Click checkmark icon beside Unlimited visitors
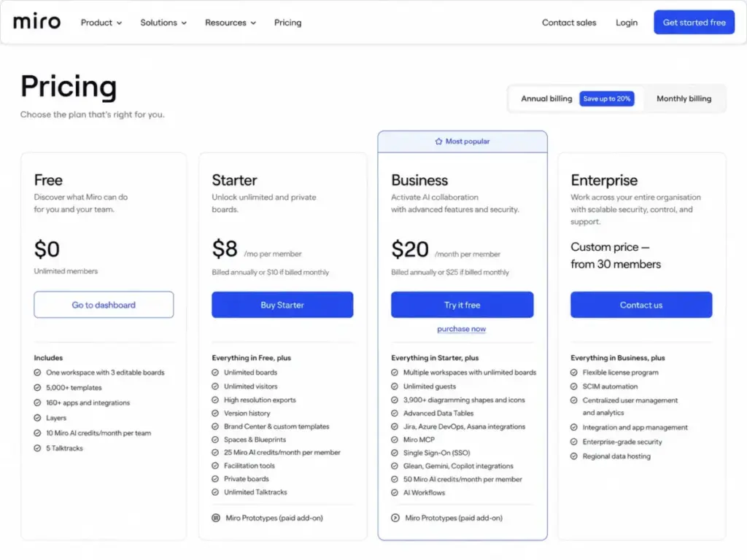The image size is (747, 560). point(215,386)
